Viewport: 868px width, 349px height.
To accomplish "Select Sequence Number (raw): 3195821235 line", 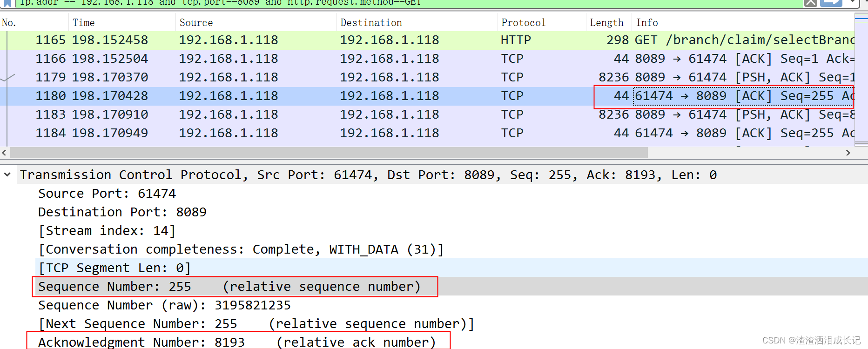I will coord(164,305).
